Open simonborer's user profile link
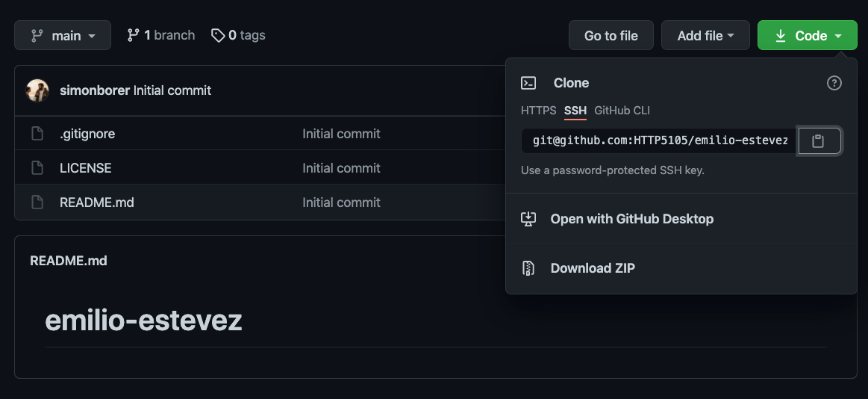 [95, 90]
